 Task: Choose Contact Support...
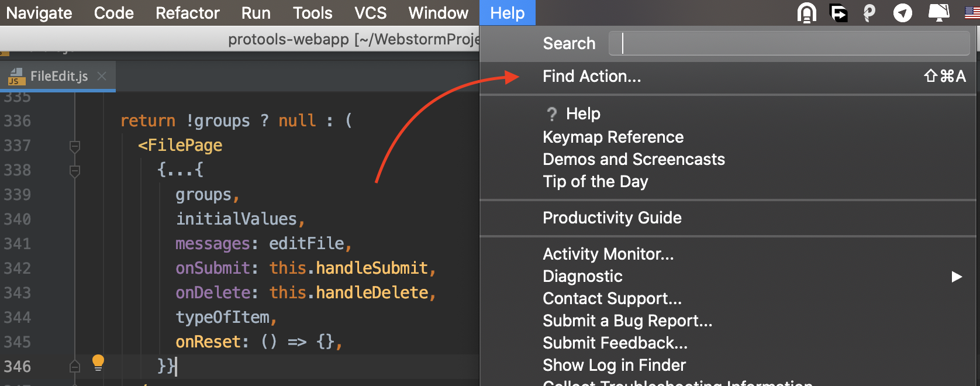[728, 298]
